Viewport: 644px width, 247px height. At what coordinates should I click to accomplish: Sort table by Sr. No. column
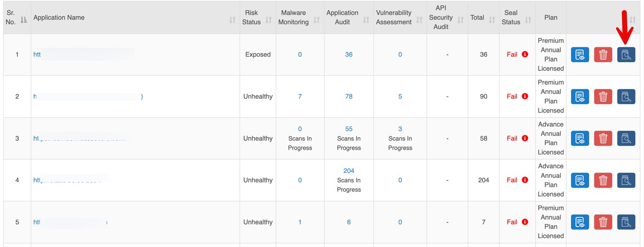[24, 20]
